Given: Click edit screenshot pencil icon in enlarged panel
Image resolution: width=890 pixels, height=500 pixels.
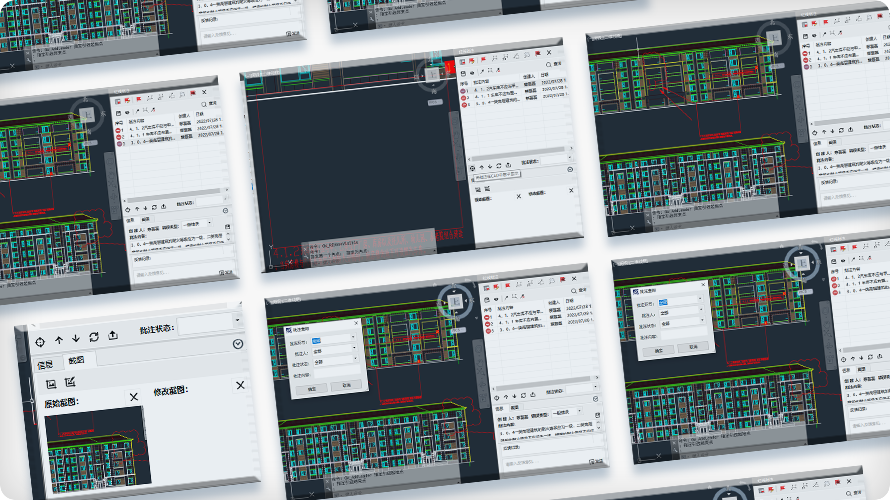Looking at the screenshot, I should coord(70,382).
